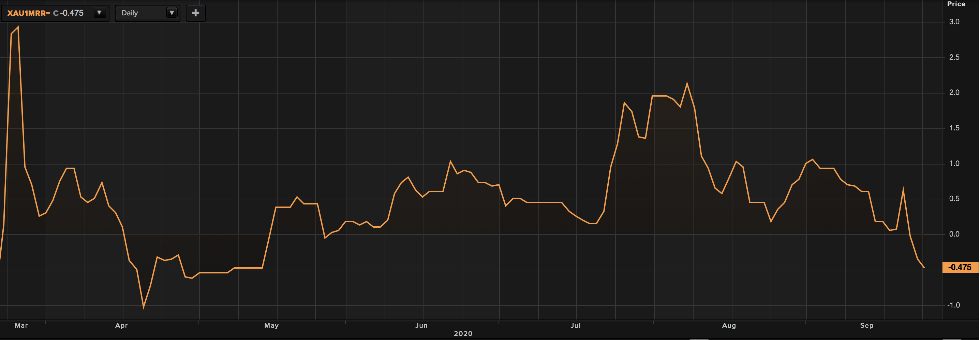This screenshot has width=980, height=340.
Task: Click the C -0.475 close value
Action: click(x=68, y=13)
